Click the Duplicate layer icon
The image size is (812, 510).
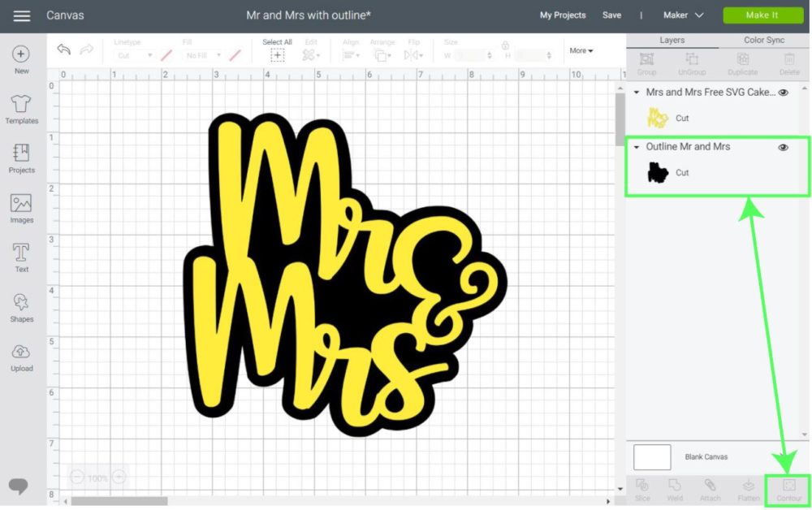(742, 61)
